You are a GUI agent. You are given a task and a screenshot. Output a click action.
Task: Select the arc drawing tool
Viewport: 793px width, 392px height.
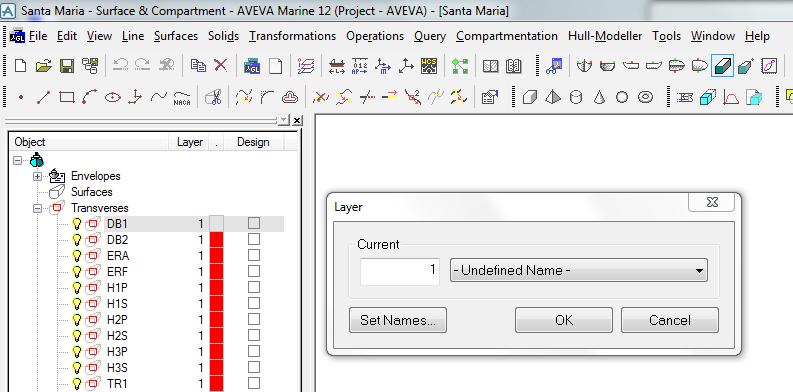pos(90,97)
